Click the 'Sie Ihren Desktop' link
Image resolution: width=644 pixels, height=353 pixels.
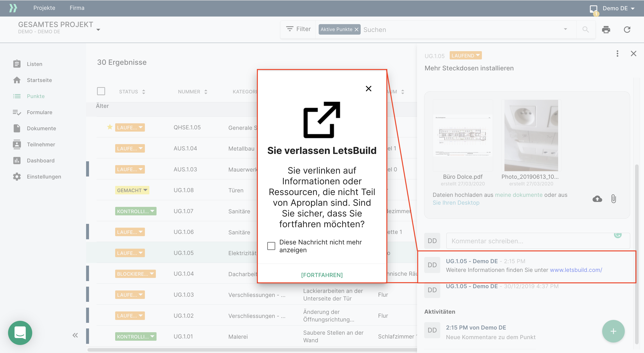click(456, 203)
